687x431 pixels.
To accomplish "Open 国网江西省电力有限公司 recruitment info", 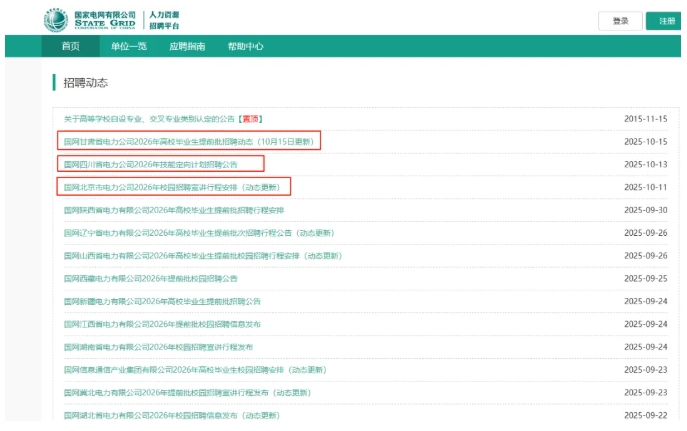I will (162, 324).
